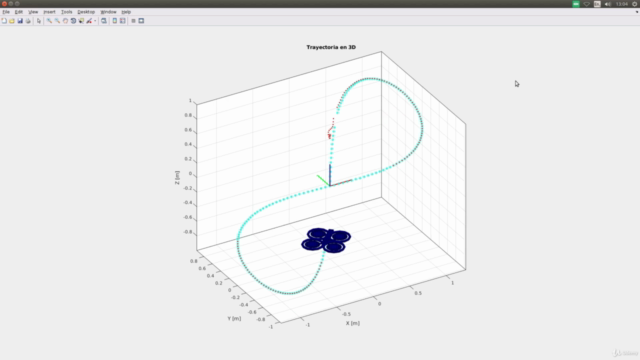Expand the Brush tool color dropdown arrow
The width and height of the screenshot is (640, 360).
point(95,21)
